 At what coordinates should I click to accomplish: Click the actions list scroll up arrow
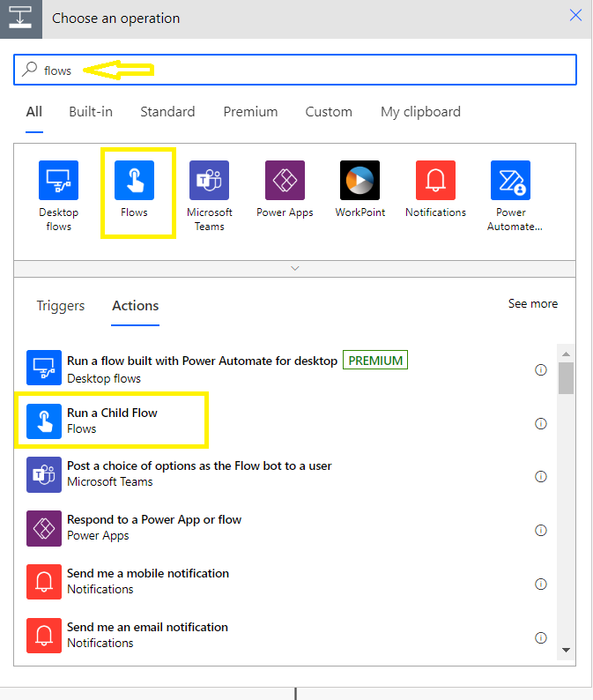coord(566,354)
